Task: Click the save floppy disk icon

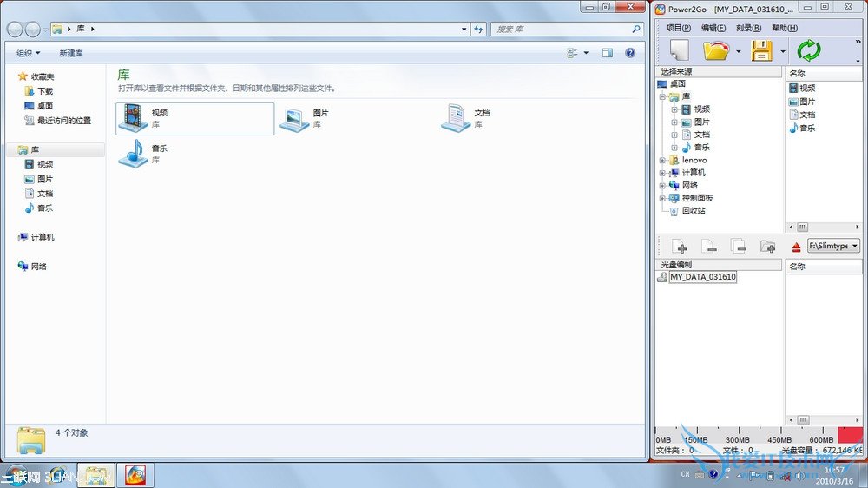Action: [x=761, y=50]
